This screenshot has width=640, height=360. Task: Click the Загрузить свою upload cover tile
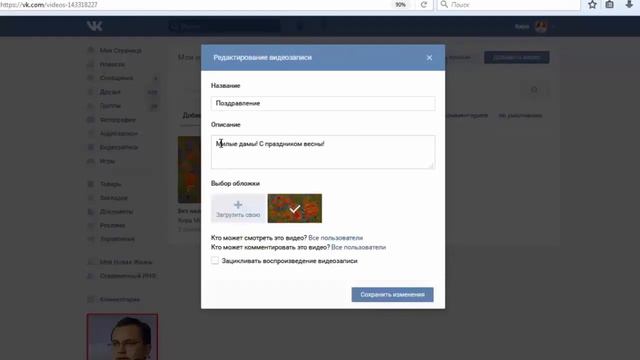click(238, 208)
